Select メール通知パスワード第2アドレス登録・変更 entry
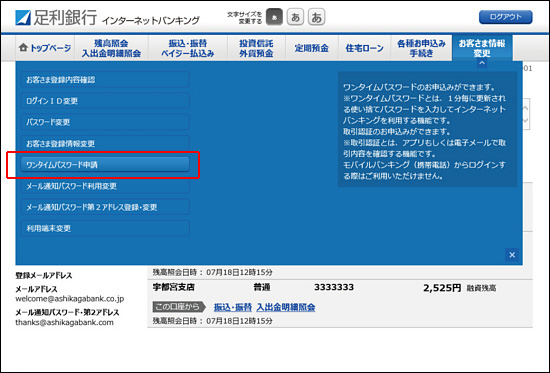Viewport: 550px width, 373px height. pos(105,207)
